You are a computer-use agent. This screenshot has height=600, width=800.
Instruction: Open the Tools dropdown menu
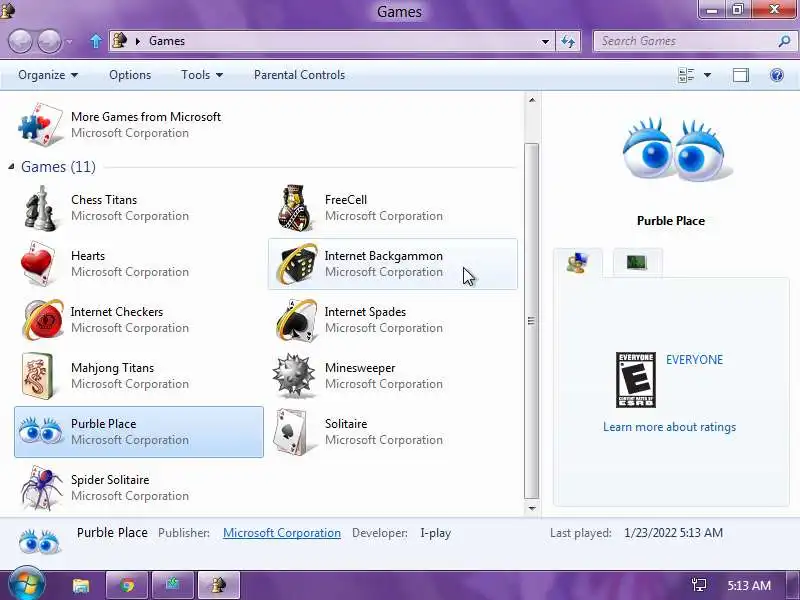pos(202,75)
